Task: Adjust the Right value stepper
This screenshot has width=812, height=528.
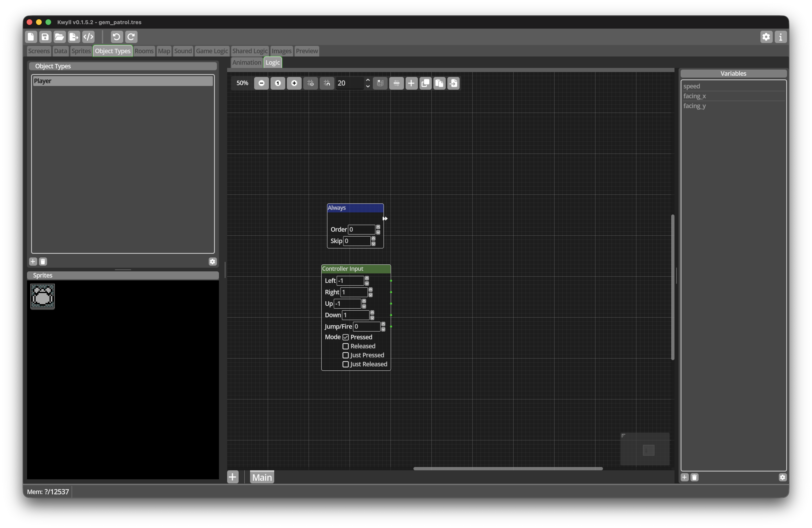Action: tap(371, 292)
